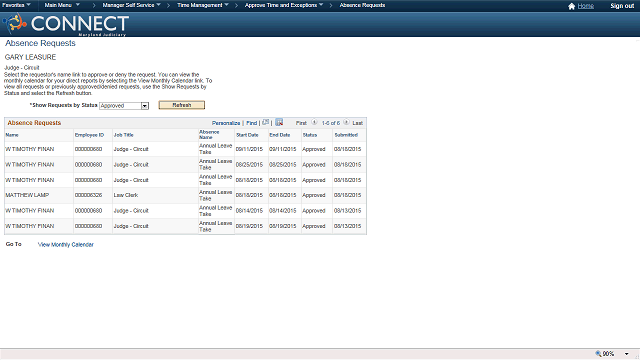Expand the Main Menu dropdown
640x360 pixels.
[x=62, y=5]
